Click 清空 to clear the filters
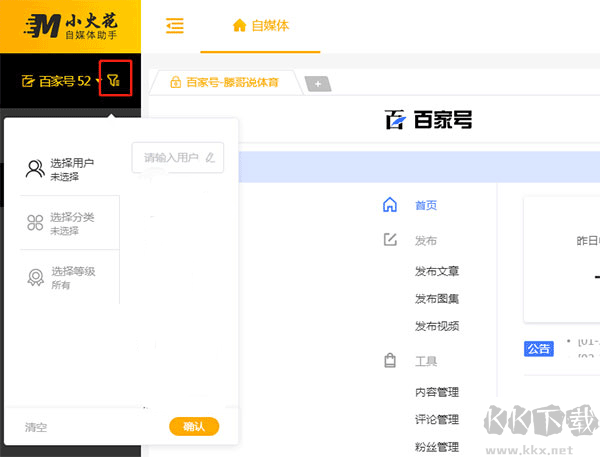The image size is (600, 457). (36, 427)
